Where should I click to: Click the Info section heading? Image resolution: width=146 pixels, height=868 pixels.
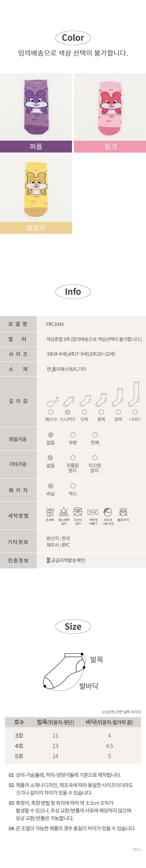(x=73, y=292)
